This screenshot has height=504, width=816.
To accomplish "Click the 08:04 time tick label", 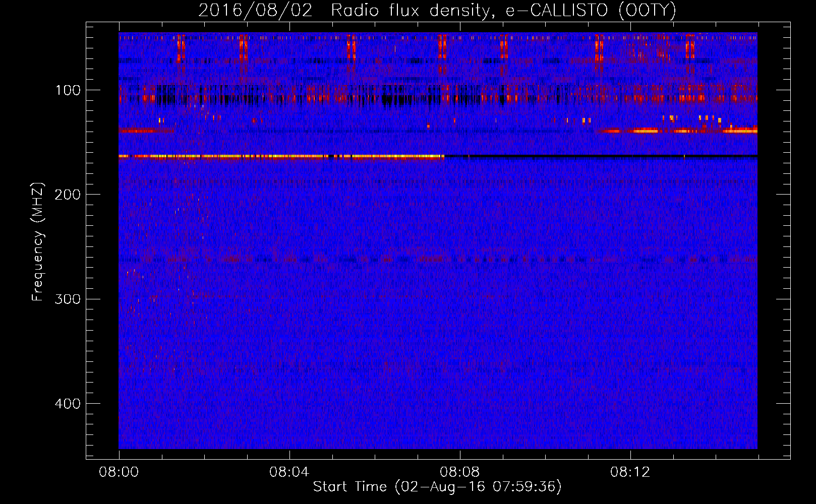I will (289, 472).
